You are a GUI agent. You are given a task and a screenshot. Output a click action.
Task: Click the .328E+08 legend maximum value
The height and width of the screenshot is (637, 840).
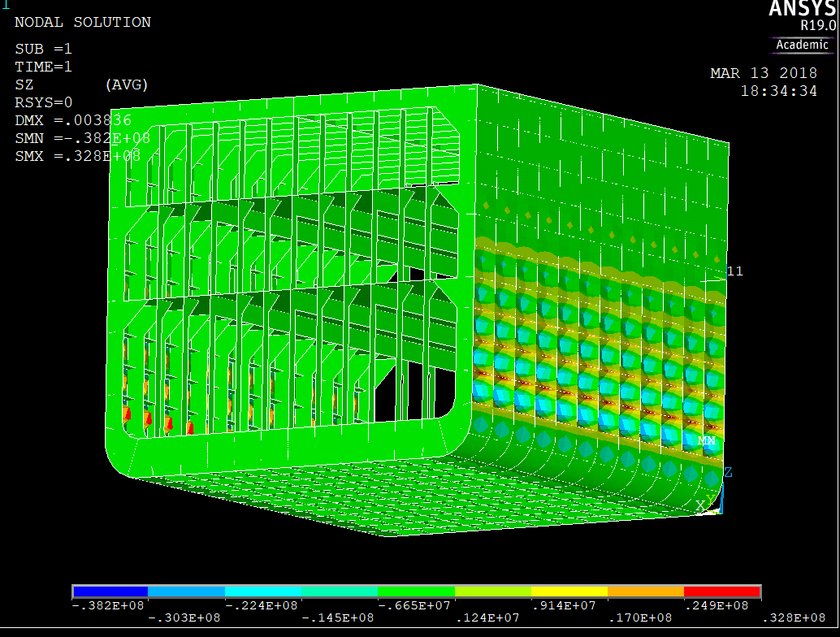coord(799,618)
